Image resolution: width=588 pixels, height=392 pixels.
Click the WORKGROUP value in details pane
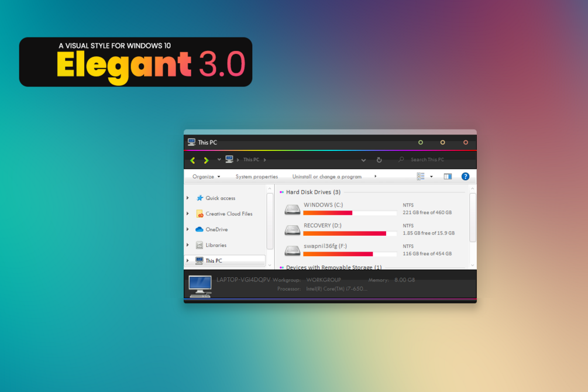click(x=324, y=280)
